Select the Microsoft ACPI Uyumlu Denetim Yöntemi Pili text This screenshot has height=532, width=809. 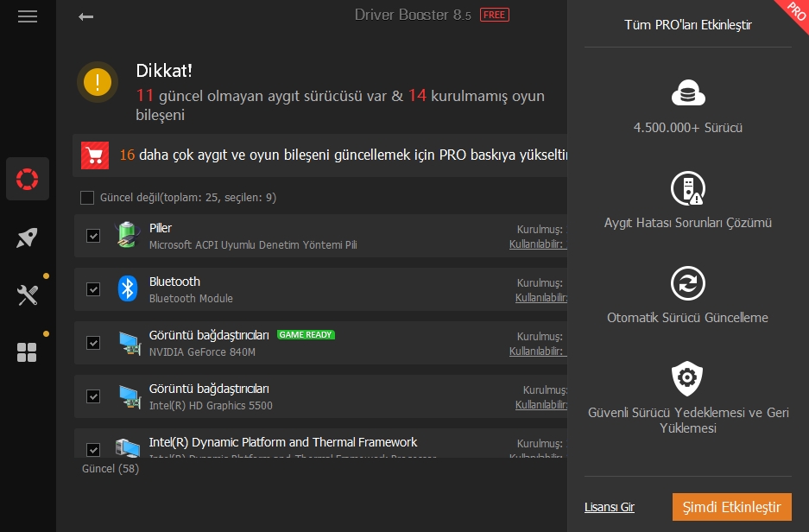[x=253, y=245]
